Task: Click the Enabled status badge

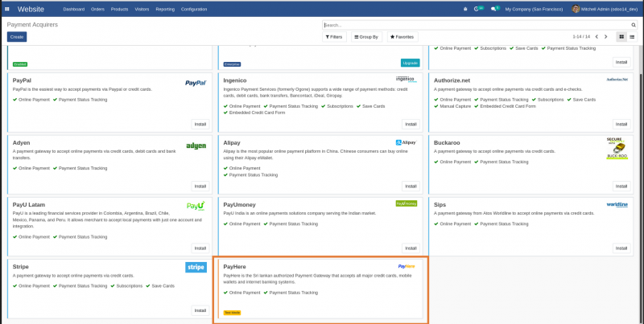Action: click(x=20, y=64)
